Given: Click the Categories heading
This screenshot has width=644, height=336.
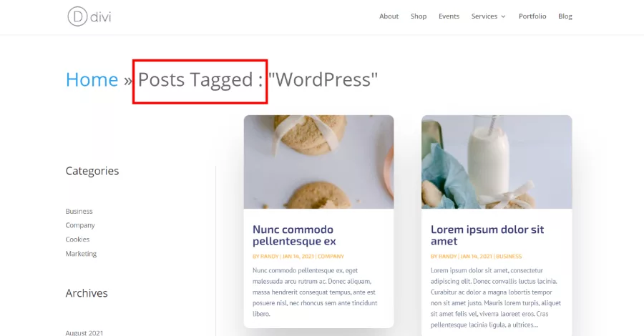Looking at the screenshot, I should (92, 171).
